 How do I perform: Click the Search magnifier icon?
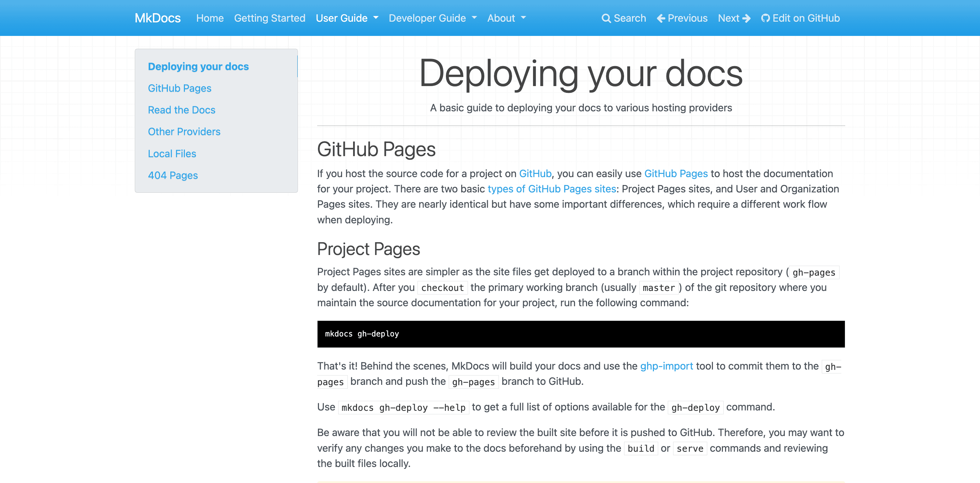point(606,18)
